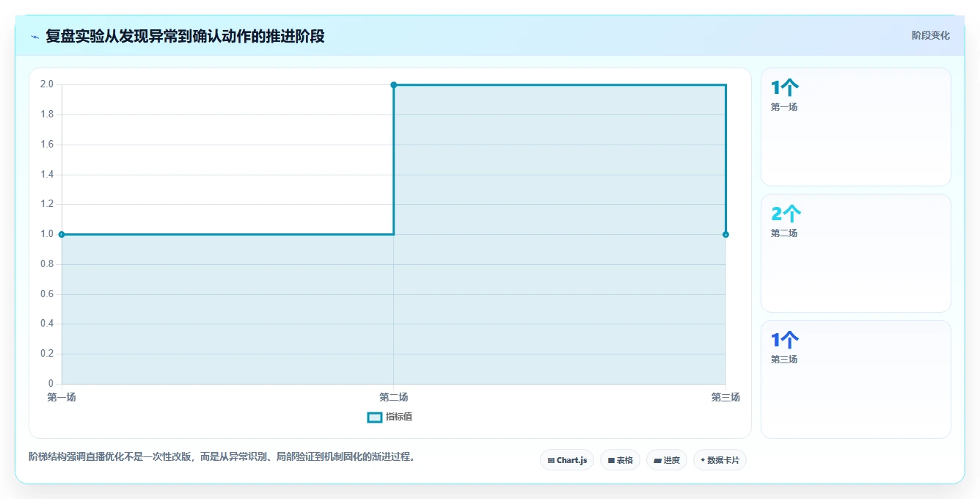
Task: Click the 1.0 y-axis value
Action: (47, 234)
